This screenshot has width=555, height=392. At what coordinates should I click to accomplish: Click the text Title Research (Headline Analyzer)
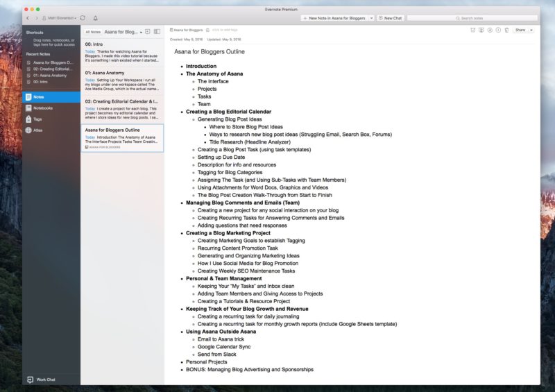[250, 142]
